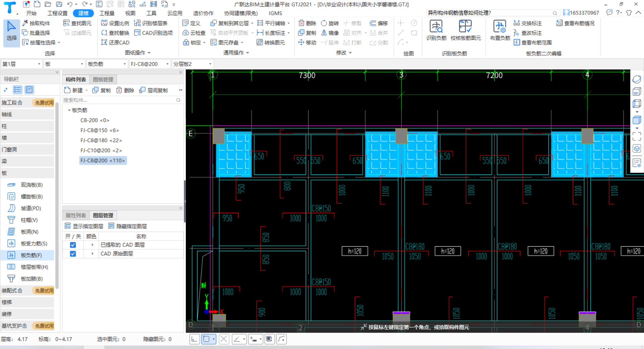The width and height of the screenshot is (644, 349).
Task: Open the FJ-C8@200 component dropdown
Action: coord(150,64)
